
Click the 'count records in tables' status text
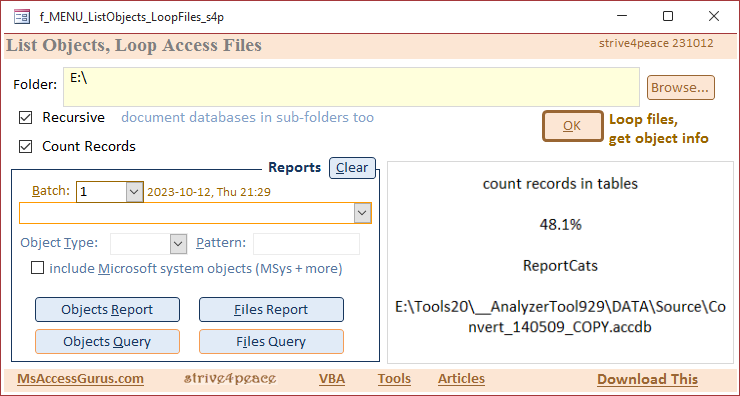tap(560, 183)
